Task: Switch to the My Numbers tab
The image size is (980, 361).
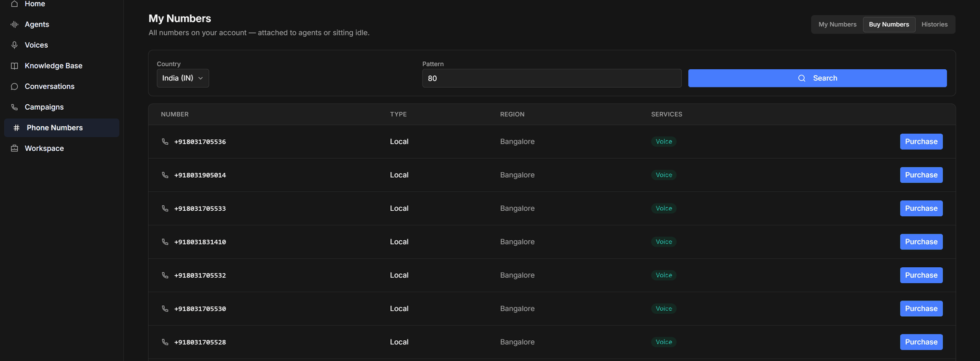Action: point(837,25)
